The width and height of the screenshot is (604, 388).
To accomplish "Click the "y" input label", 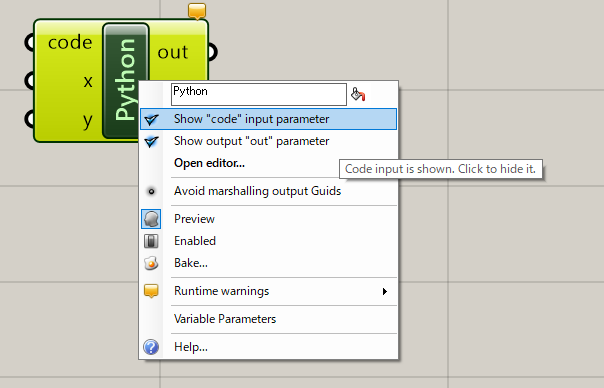I will (88, 121).
